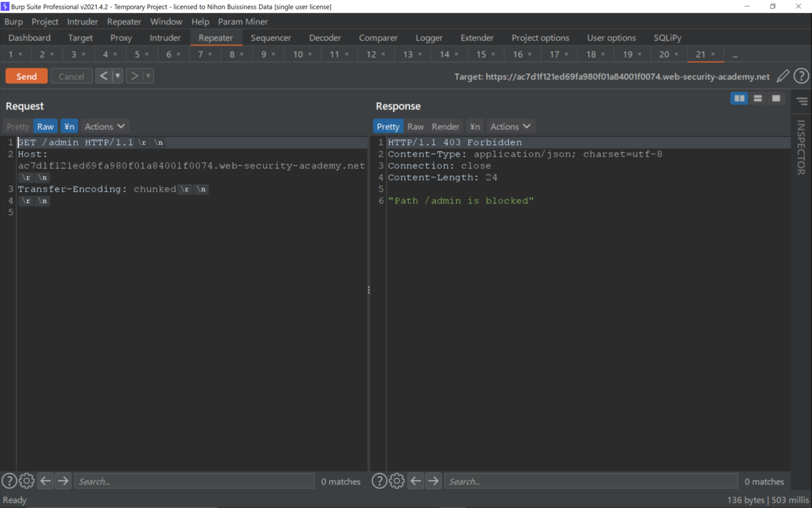Show more Repeater tabs via ellipsis
This screenshot has height=508, width=812.
735,54
